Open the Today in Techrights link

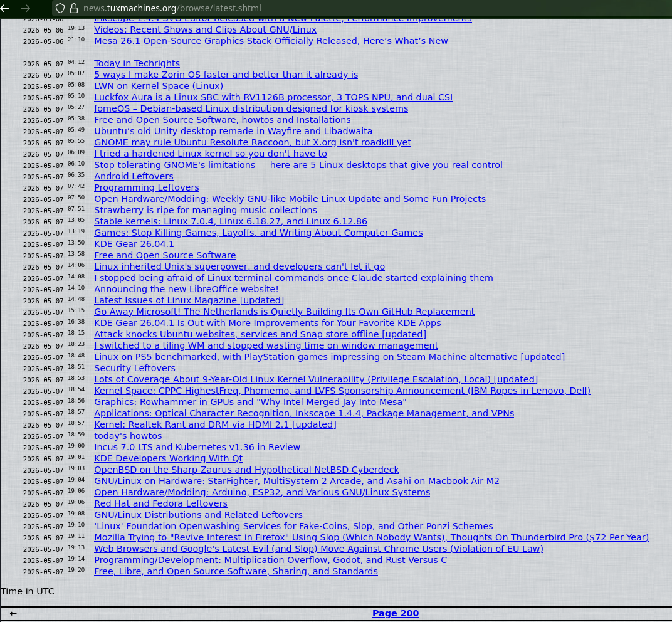coord(137,63)
